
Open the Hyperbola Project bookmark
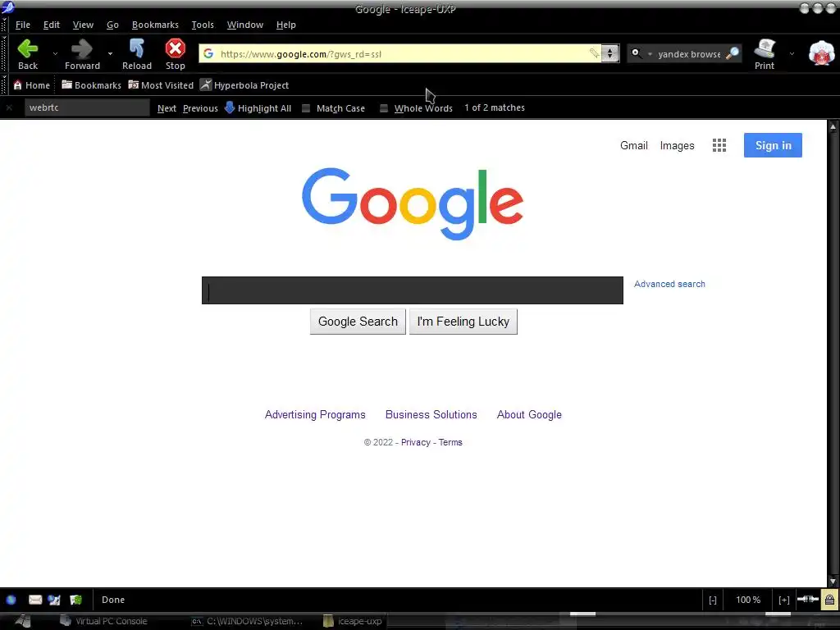click(x=244, y=85)
